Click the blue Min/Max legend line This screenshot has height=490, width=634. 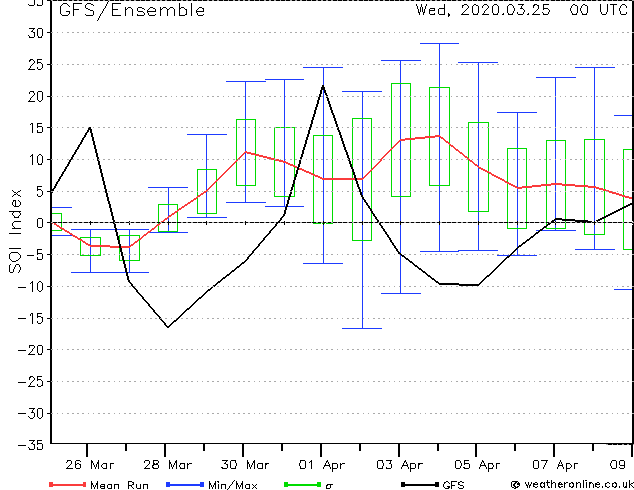(x=185, y=484)
